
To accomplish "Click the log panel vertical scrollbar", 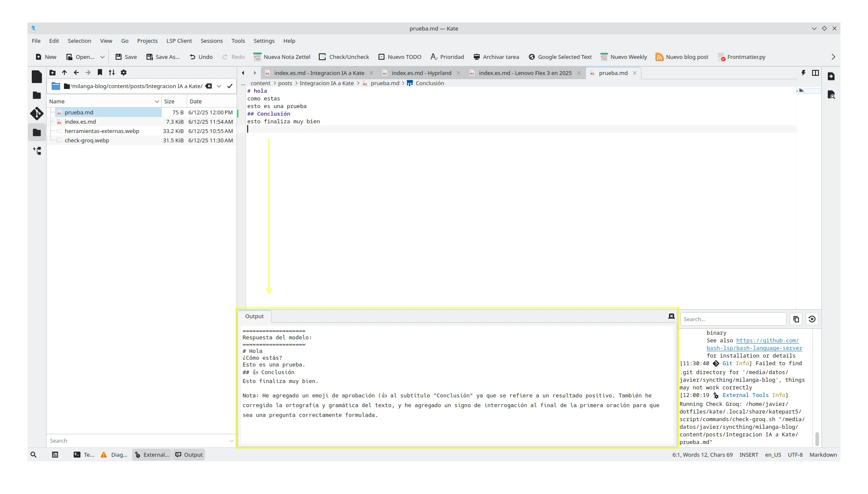I will click(817, 438).
